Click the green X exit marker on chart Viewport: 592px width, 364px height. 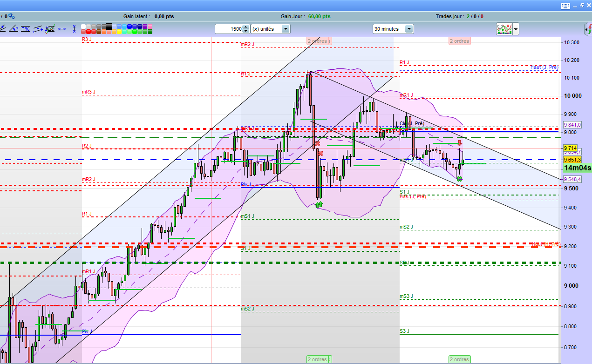459,179
